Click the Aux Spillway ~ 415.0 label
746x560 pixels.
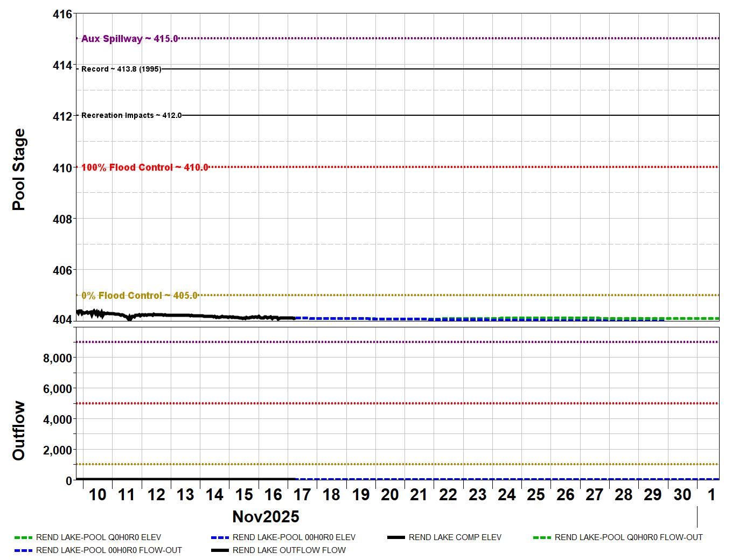point(129,39)
